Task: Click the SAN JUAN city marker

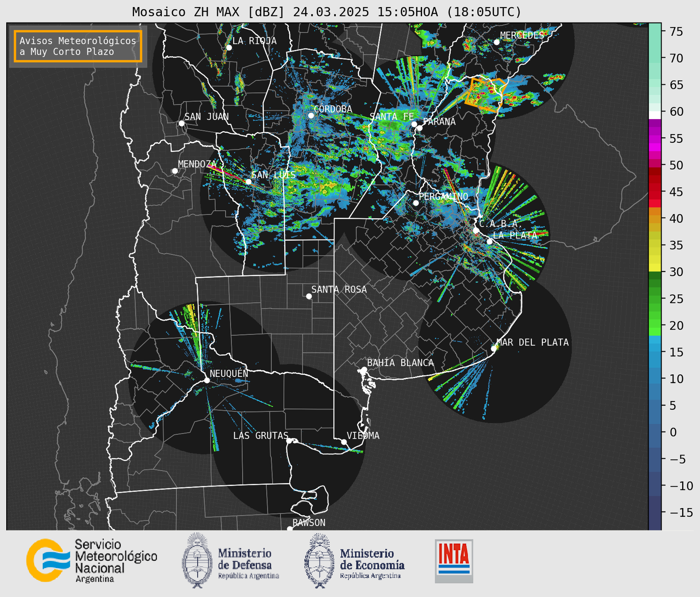Action: [x=181, y=123]
